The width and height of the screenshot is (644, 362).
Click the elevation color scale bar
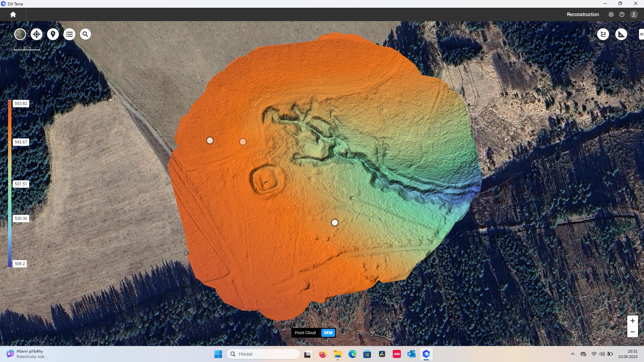pyautogui.click(x=10, y=183)
